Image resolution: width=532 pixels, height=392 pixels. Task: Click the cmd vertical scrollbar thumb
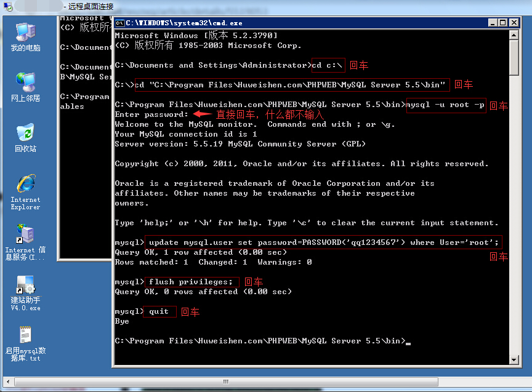[x=514, y=58]
